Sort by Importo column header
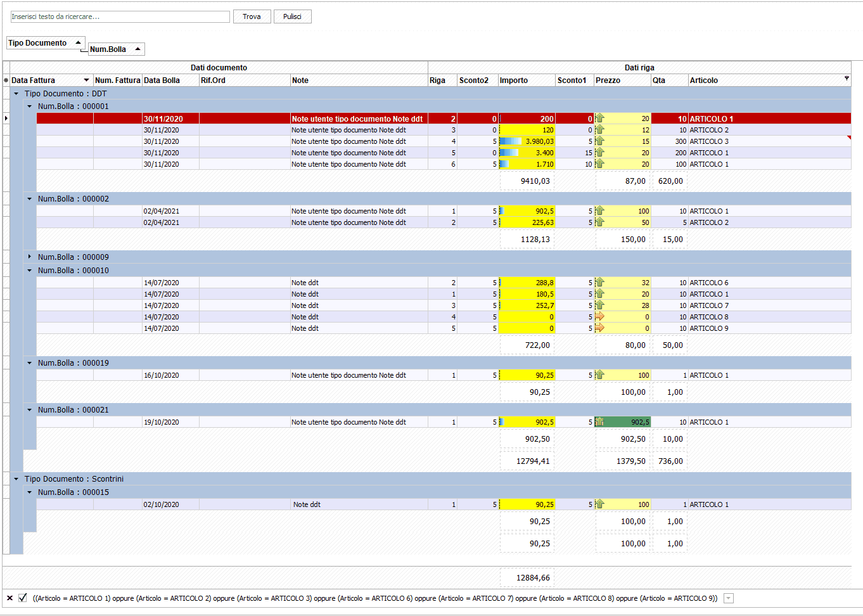Image resolution: width=863 pixels, height=616 pixels. [x=527, y=80]
